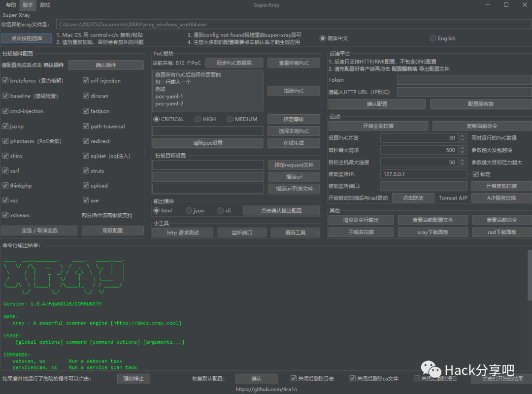Open the 游戏 menu
This screenshot has height=394, width=532.
pos(44,5)
